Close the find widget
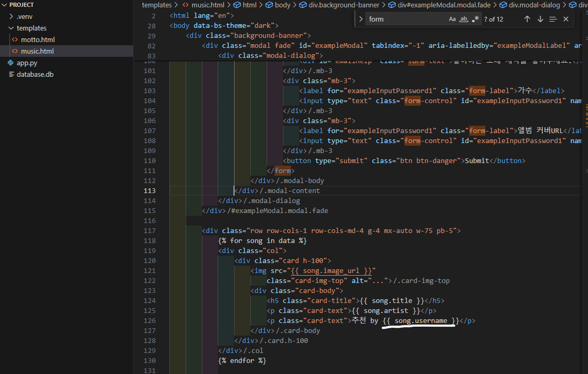The height and width of the screenshot is (374, 588). click(x=566, y=19)
